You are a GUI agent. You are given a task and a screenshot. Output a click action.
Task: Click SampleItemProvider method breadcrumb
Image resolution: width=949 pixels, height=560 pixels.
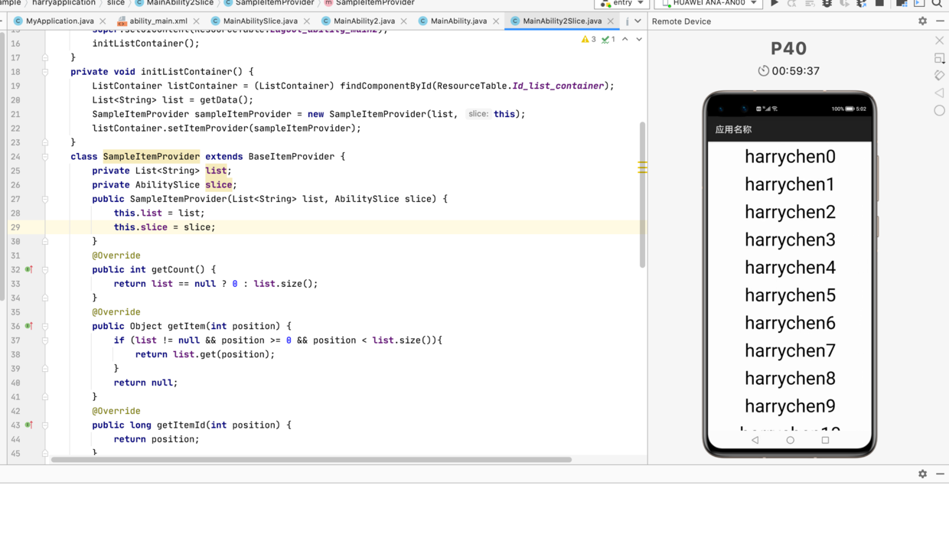pyautogui.click(x=375, y=3)
